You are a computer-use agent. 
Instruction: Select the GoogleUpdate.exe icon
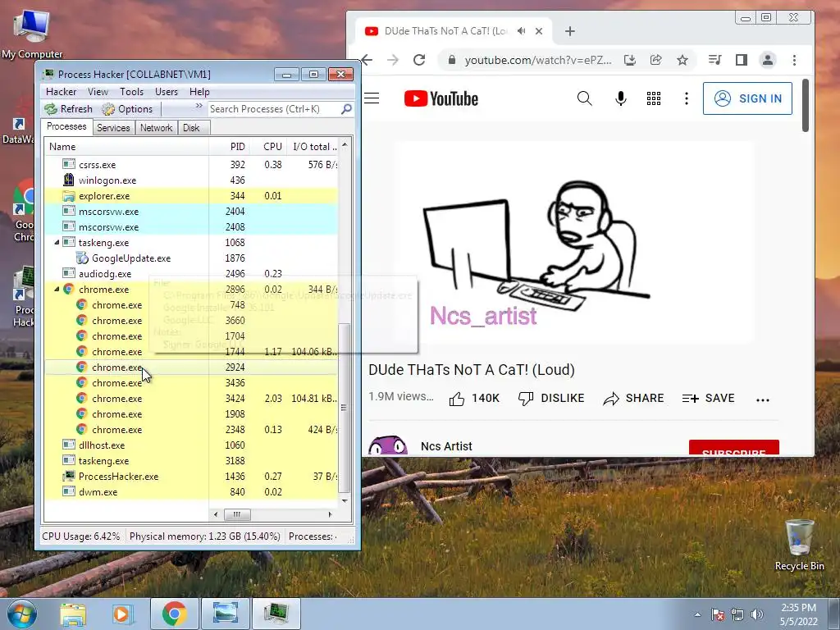81,258
